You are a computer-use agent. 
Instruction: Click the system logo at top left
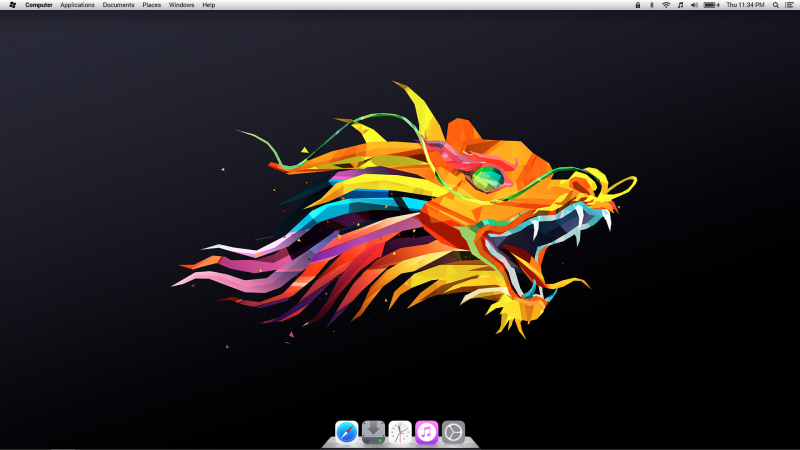tap(12, 5)
